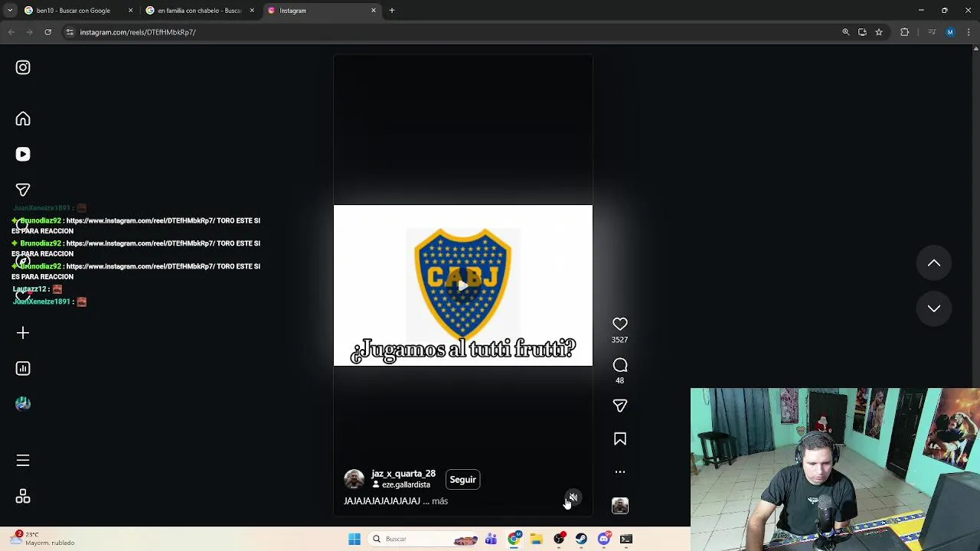This screenshot has height=551, width=980.
Task: Open the reel's three-dot options
Action: pos(620,472)
